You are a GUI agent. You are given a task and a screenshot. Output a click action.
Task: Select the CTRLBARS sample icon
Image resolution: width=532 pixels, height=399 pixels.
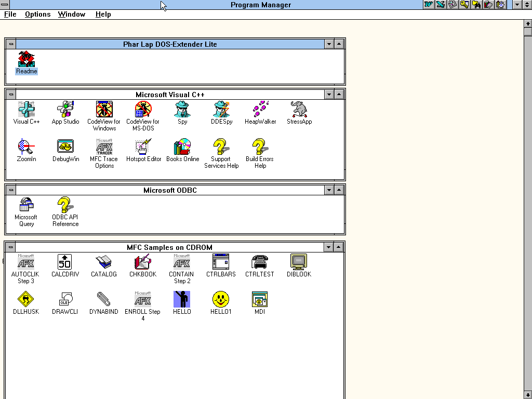click(220, 262)
